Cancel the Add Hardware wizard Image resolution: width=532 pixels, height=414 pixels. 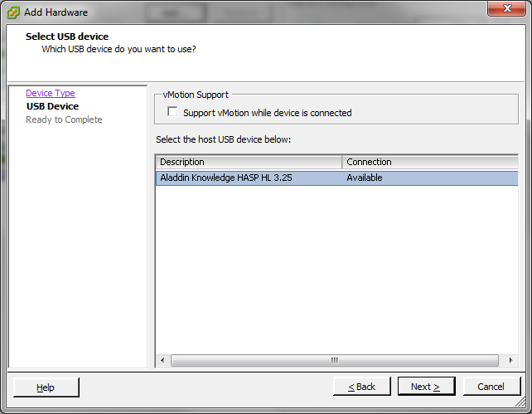491,387
